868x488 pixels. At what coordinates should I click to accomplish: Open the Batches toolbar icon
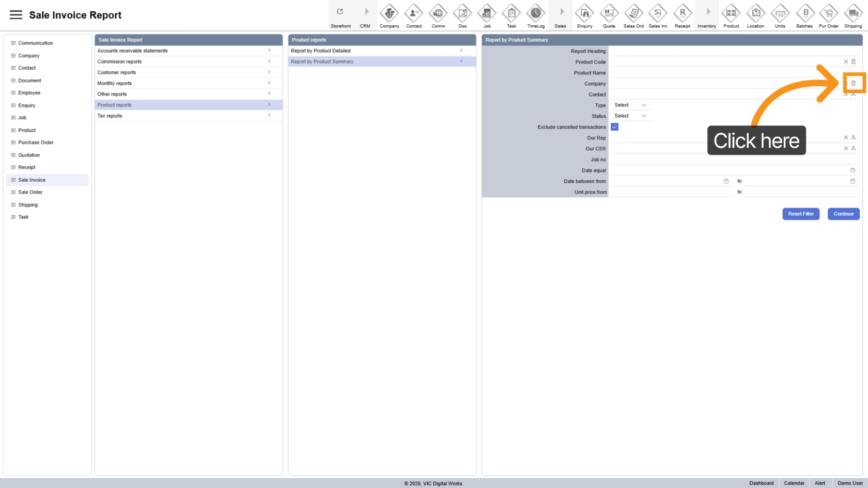[804, 13]
